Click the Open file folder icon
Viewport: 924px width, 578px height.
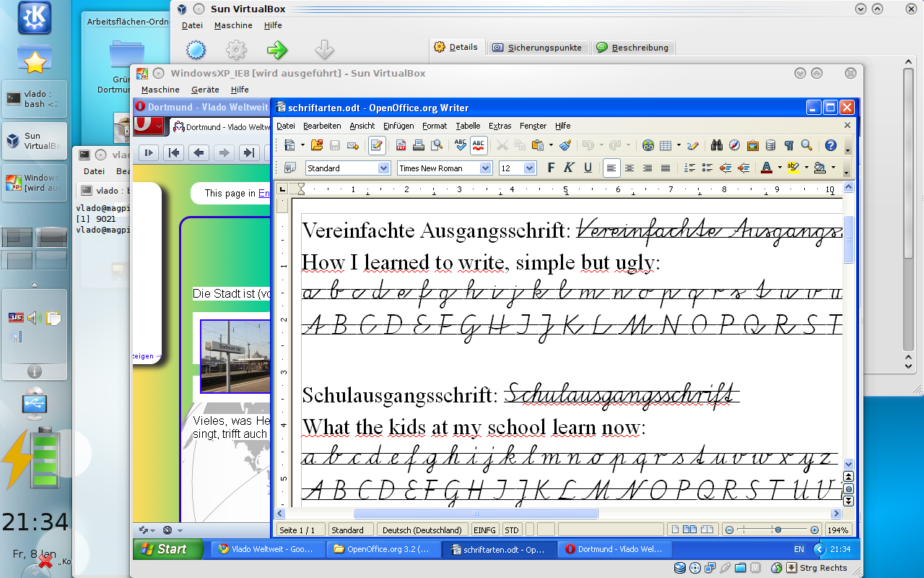(x=316, y=145)
